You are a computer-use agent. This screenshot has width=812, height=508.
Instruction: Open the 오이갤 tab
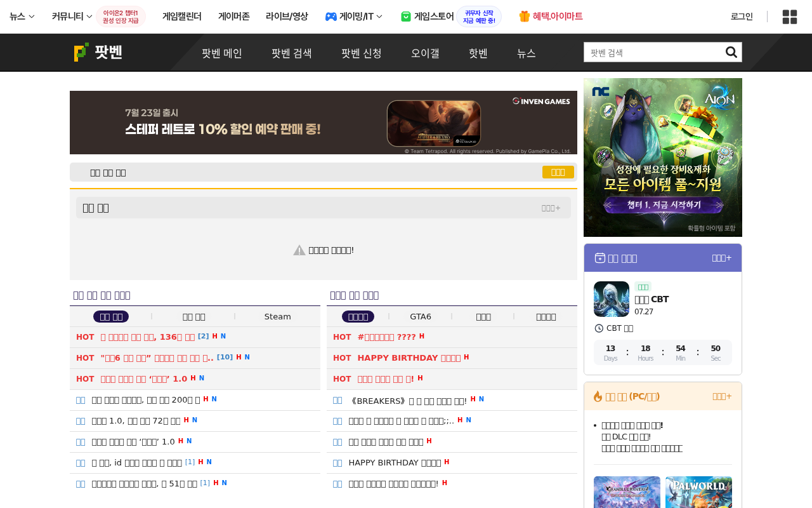(425, 53)
